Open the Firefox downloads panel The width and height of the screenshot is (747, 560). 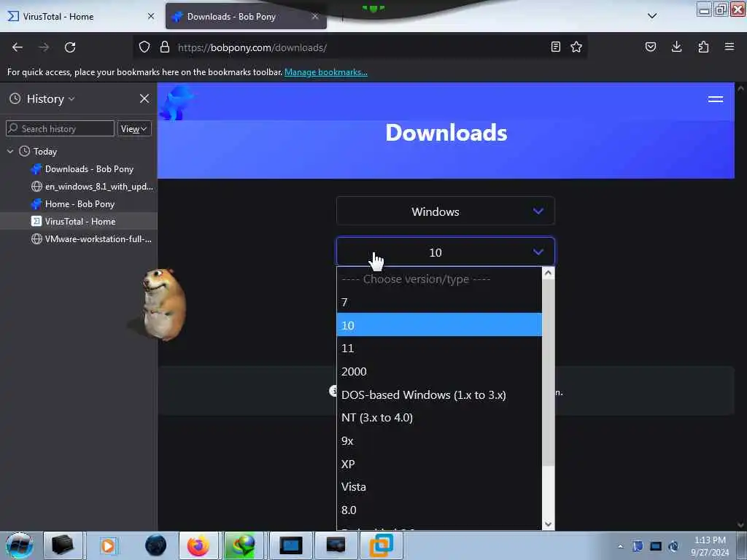click(677, 47)
